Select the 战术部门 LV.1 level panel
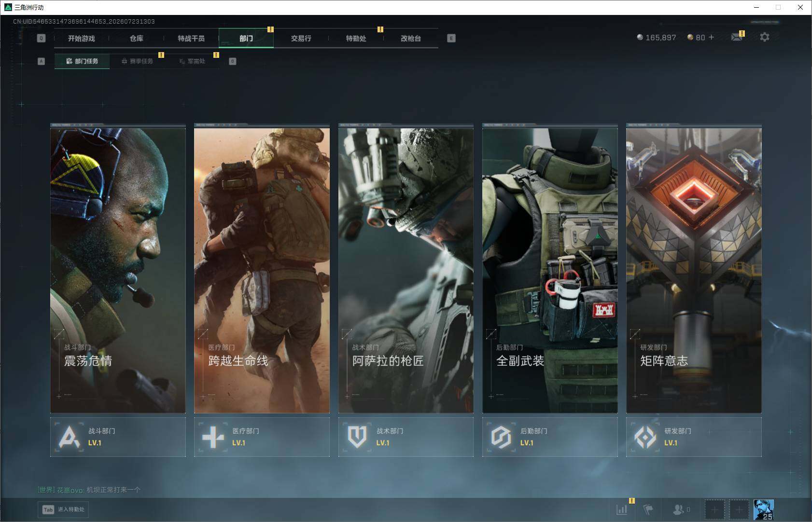This screenshot has height=522, width=812. click(x=406, y=437)
